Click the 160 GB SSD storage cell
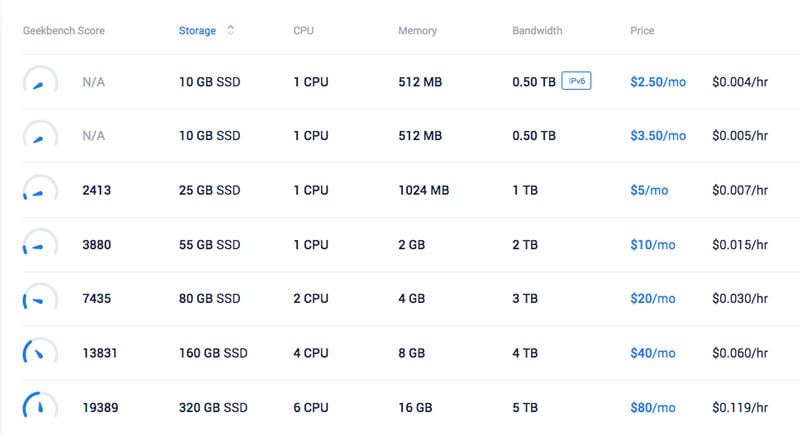 click(x=213, y=353)
